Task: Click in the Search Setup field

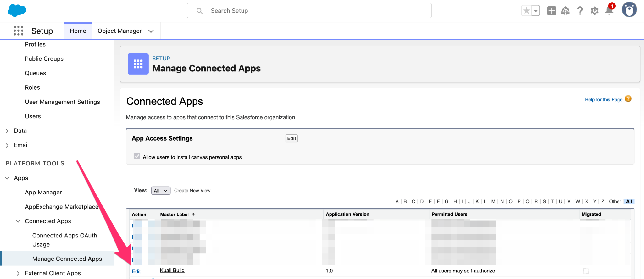Action: coord(309,11)
